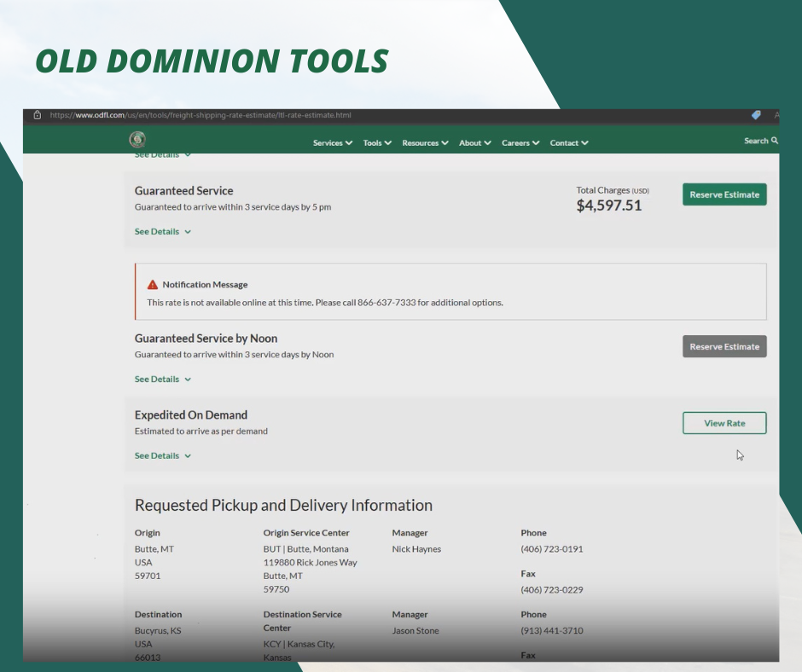Click origin manager name Nick Haynes
The width and height of the screenshot is (802, 672).
point(416,548)
